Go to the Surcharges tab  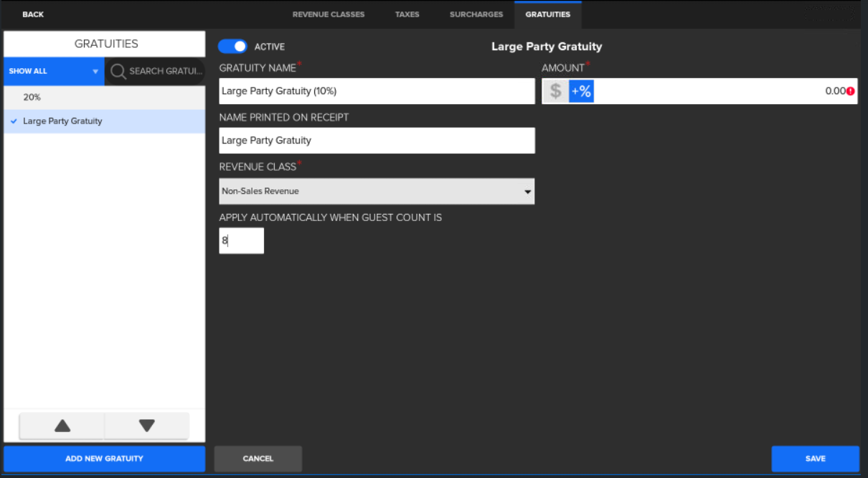point(476,14)
